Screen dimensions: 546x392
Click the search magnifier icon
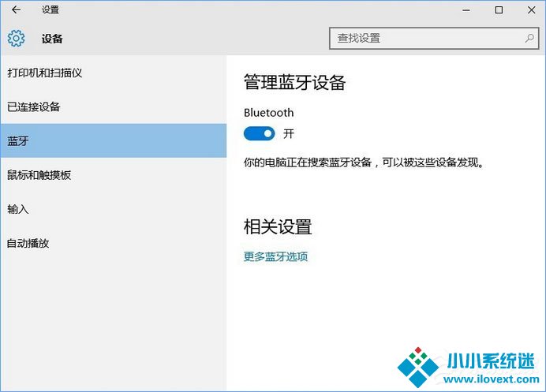[529, 38]
